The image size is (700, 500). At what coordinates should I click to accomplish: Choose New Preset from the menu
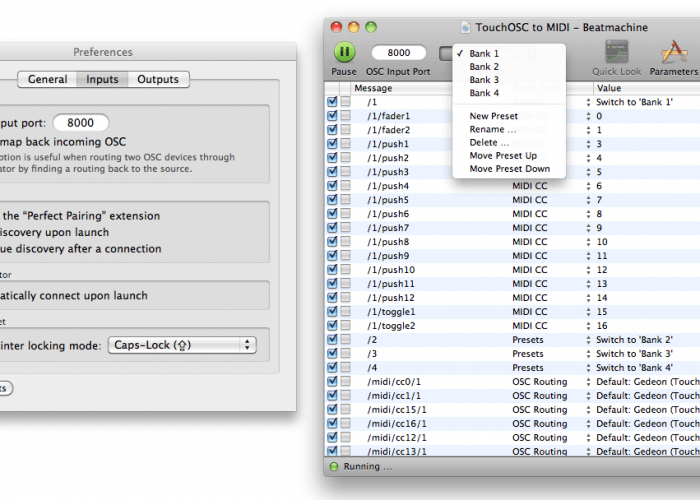[509, 116]
